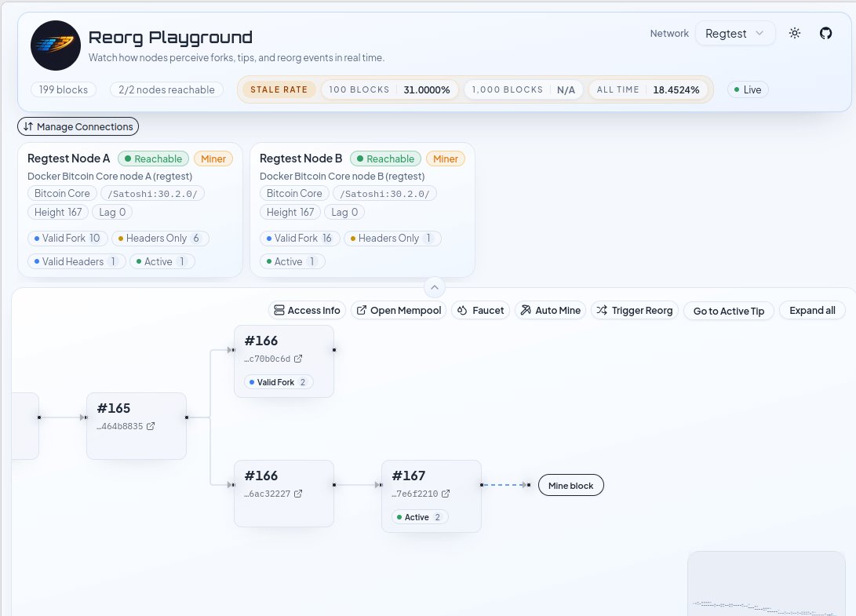Click Node B Miner badge
This screenshot has width=856, height=616.
click(446, 159)
